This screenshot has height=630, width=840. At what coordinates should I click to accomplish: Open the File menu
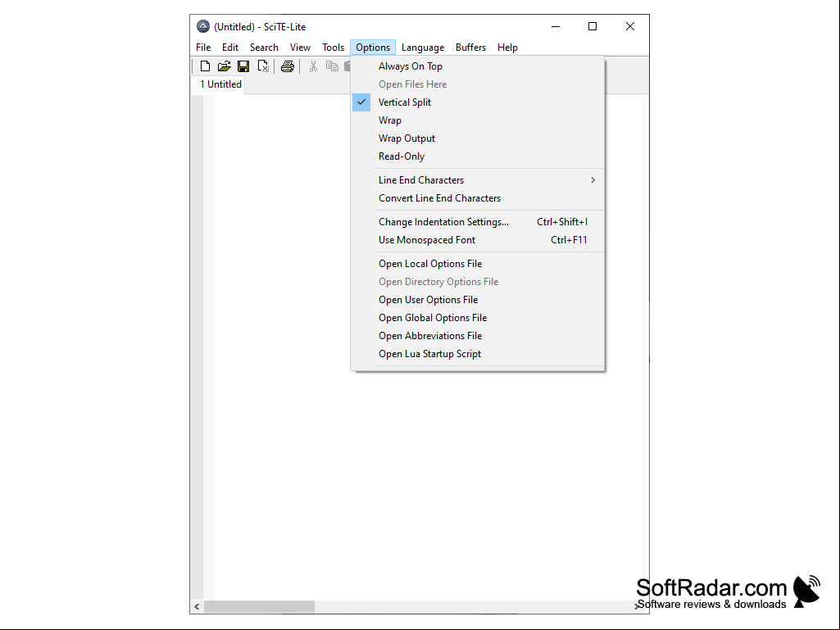coord(203,48)
